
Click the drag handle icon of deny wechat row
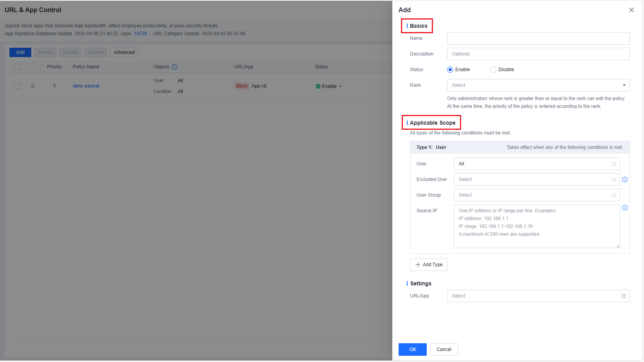(x=33, y=86)
